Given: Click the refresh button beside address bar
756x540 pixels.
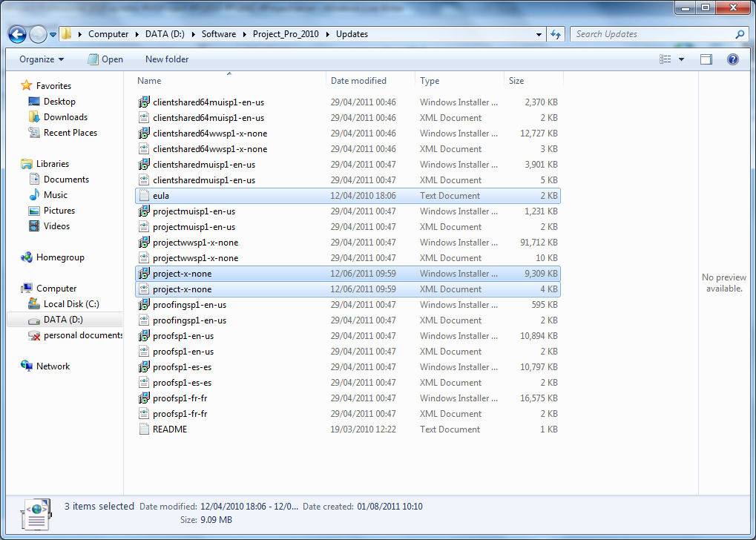Looking at the screenshot, I should 556,34.
